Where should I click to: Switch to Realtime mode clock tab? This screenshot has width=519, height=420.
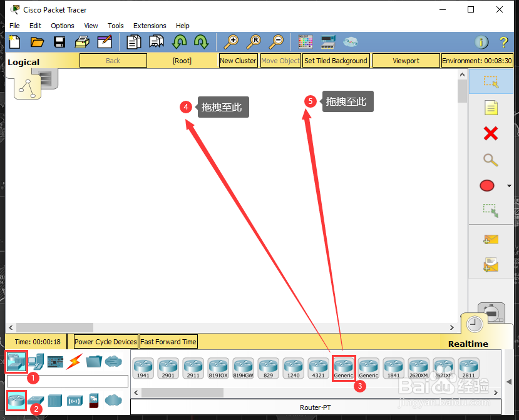pos(475,324)
